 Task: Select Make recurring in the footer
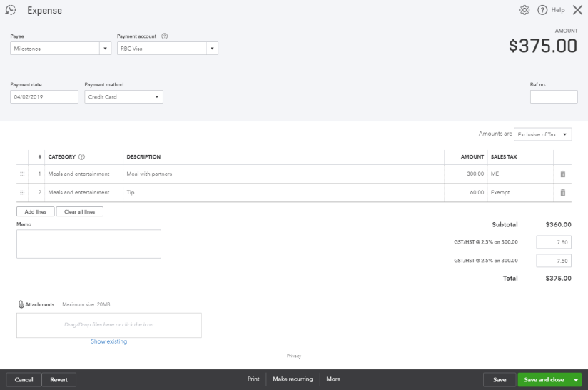(x=293, y=379)
